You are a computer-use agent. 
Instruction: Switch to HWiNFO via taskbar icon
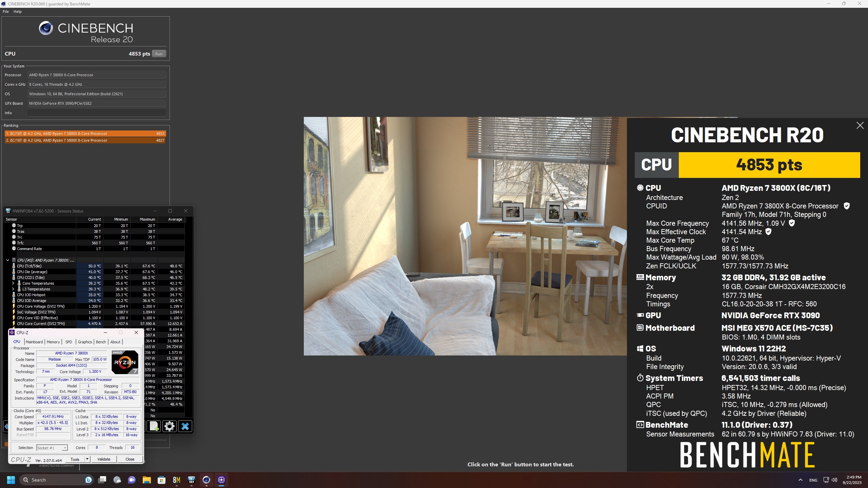click(x=192, y=480)
